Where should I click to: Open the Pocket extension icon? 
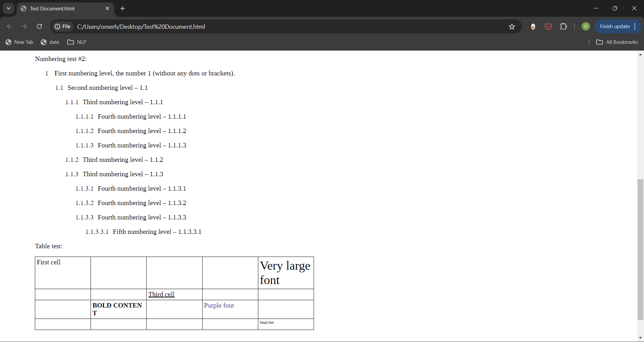coord(548,26)
